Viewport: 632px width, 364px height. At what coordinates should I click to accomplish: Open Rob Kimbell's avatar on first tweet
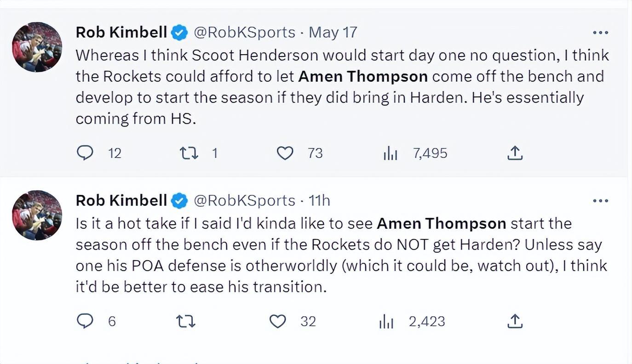[x=37, y=47]
